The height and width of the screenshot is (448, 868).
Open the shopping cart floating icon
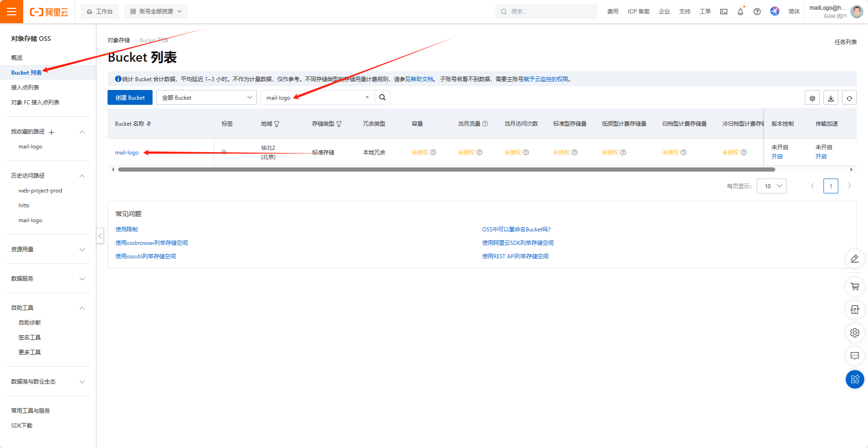point(855,287)
